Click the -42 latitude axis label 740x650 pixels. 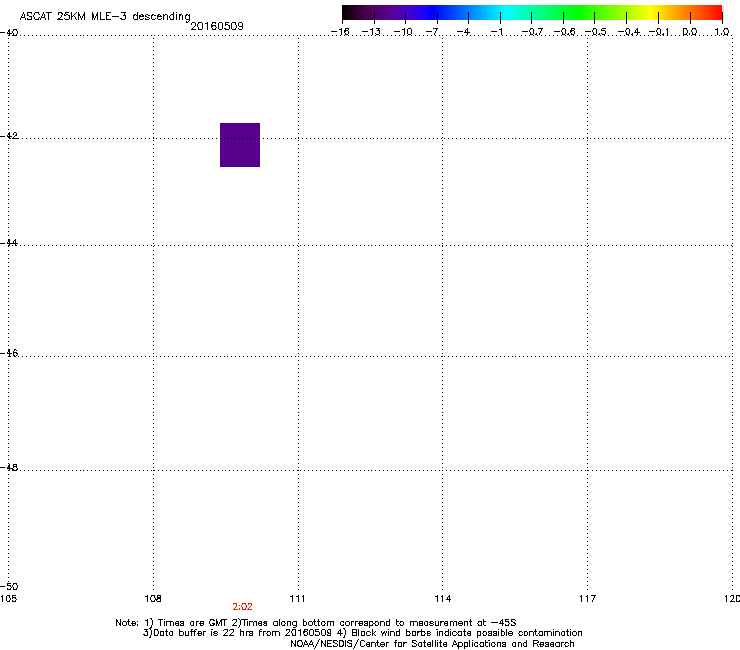[x=9, y=135]
